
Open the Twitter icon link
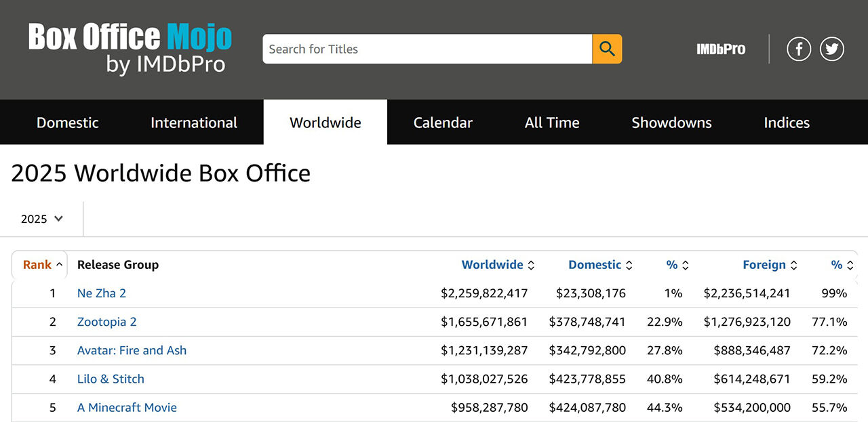coord(832,49)
